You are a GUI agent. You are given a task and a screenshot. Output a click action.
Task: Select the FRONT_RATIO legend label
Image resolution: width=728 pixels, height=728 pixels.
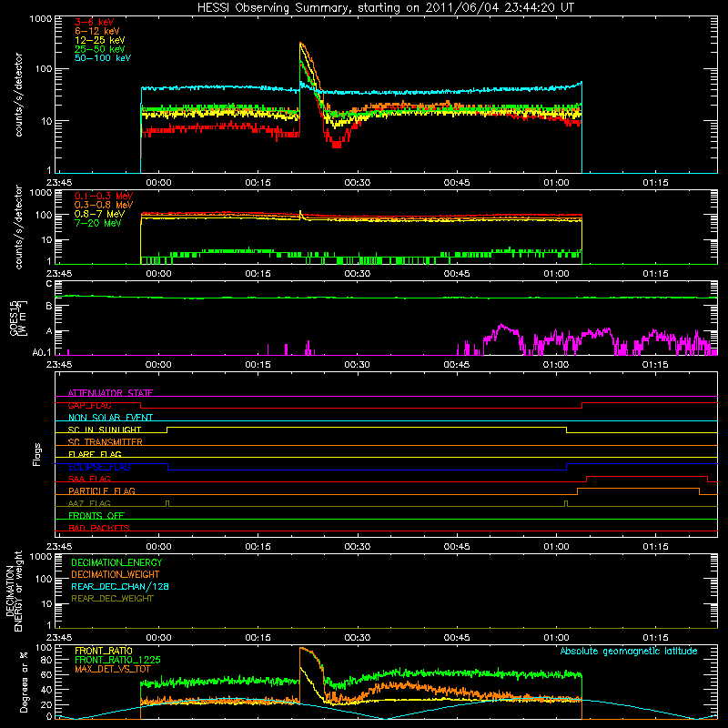[104, 651]
